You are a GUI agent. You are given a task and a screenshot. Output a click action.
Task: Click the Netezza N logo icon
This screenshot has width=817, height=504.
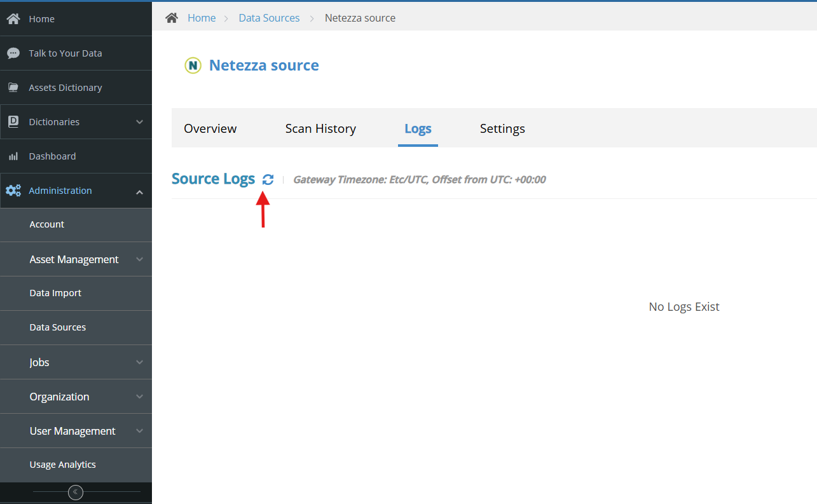point(193,65)
